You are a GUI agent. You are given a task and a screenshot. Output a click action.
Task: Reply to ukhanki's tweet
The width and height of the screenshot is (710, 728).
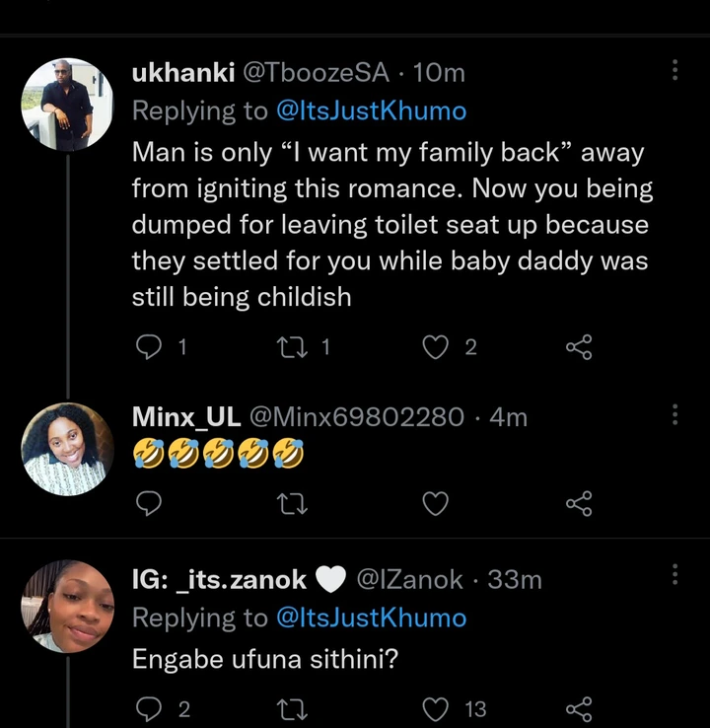(x=147, y=346)
